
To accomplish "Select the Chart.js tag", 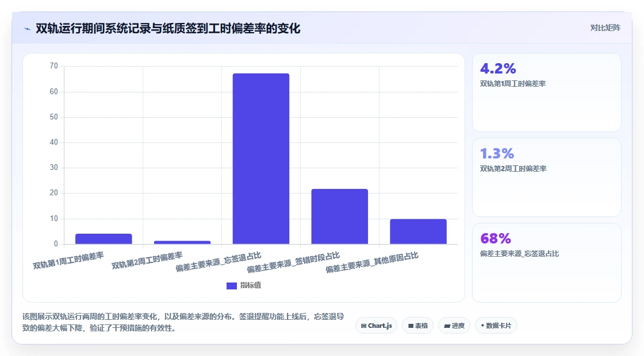I will pos(376,326).
